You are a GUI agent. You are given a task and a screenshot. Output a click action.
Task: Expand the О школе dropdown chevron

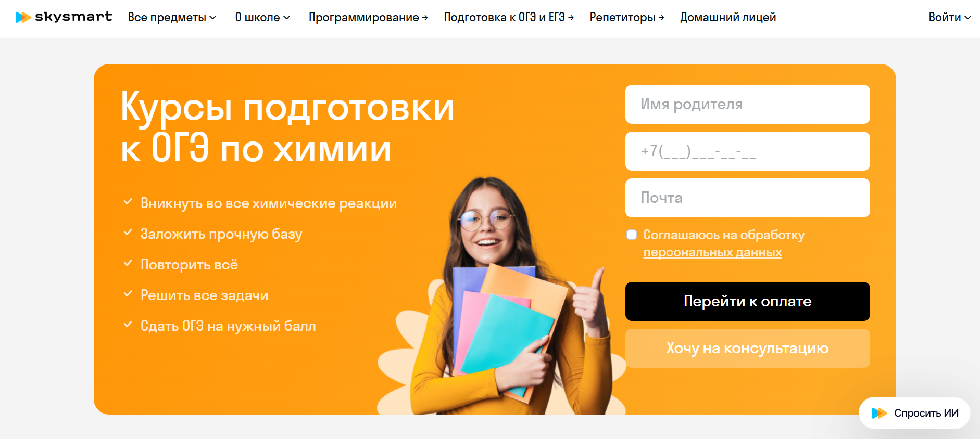[286, 18]
